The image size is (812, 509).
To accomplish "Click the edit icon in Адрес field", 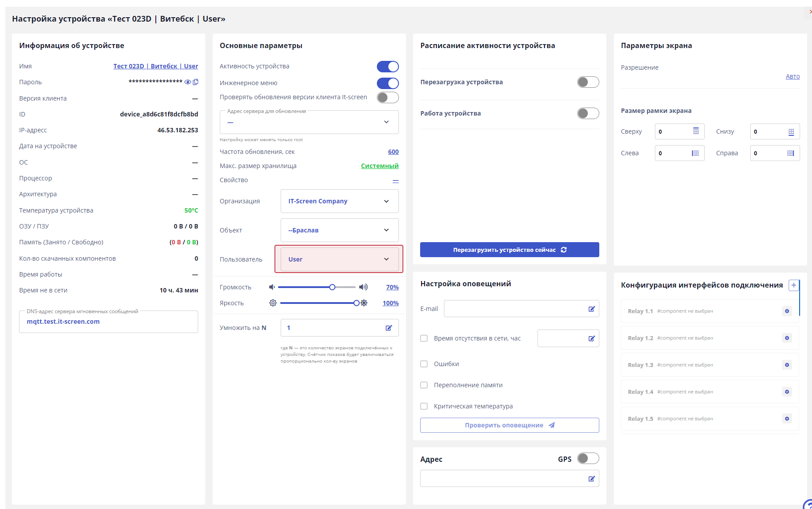I will [592, 479].
